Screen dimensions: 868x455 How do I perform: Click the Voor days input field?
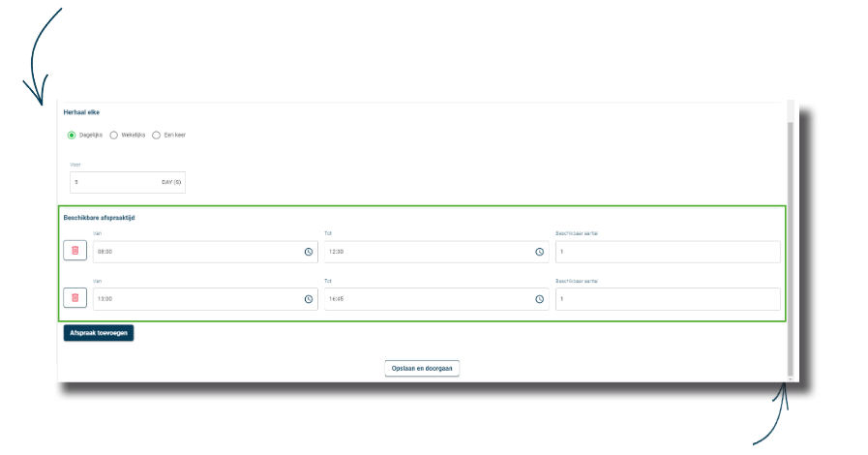point(116,182)
